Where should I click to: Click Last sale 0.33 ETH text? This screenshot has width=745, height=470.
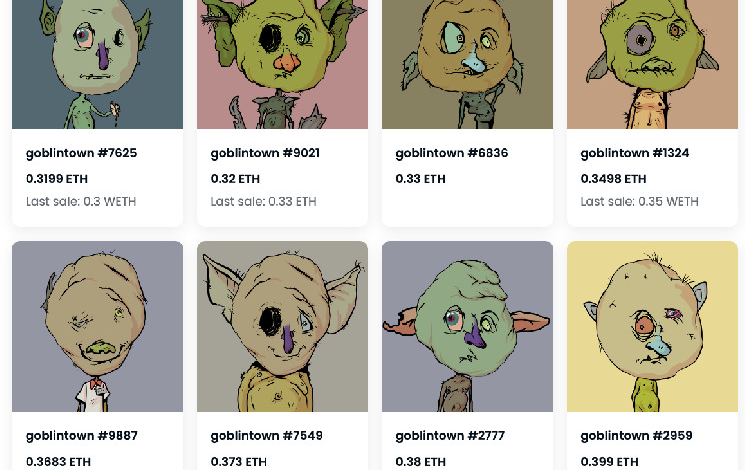coord(264,201)
